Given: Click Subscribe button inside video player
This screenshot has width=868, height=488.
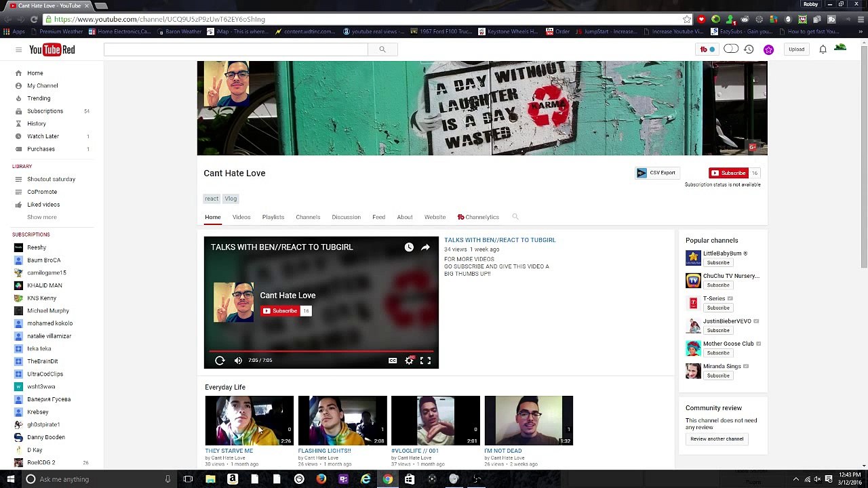Looking at the screenshot, I should pyautogui.click(x=279, y=311).
